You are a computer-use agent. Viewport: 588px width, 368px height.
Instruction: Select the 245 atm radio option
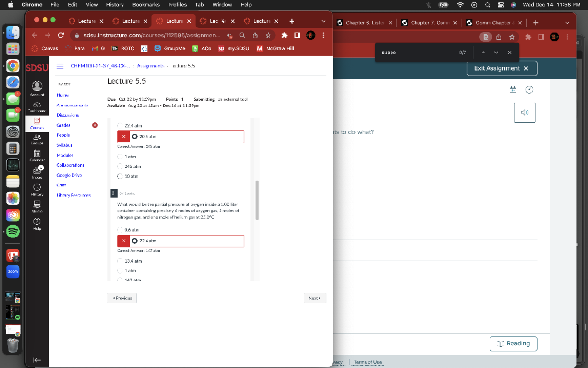coord(120,166)
